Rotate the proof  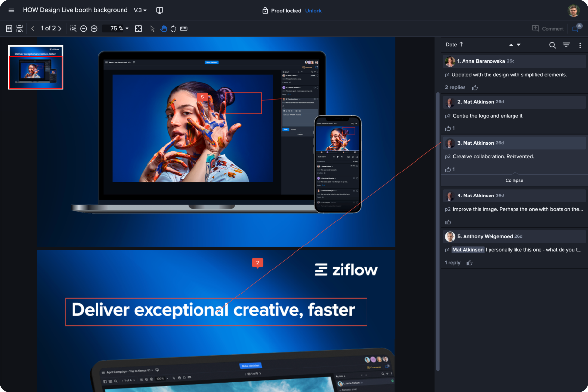tap(173, 28)
